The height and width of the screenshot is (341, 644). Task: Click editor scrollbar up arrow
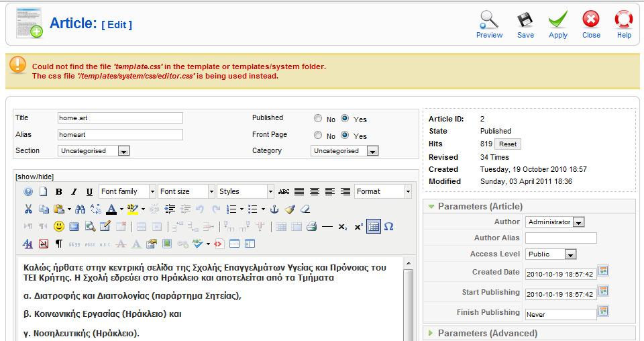pyautogui.click(x=409, y=263)
